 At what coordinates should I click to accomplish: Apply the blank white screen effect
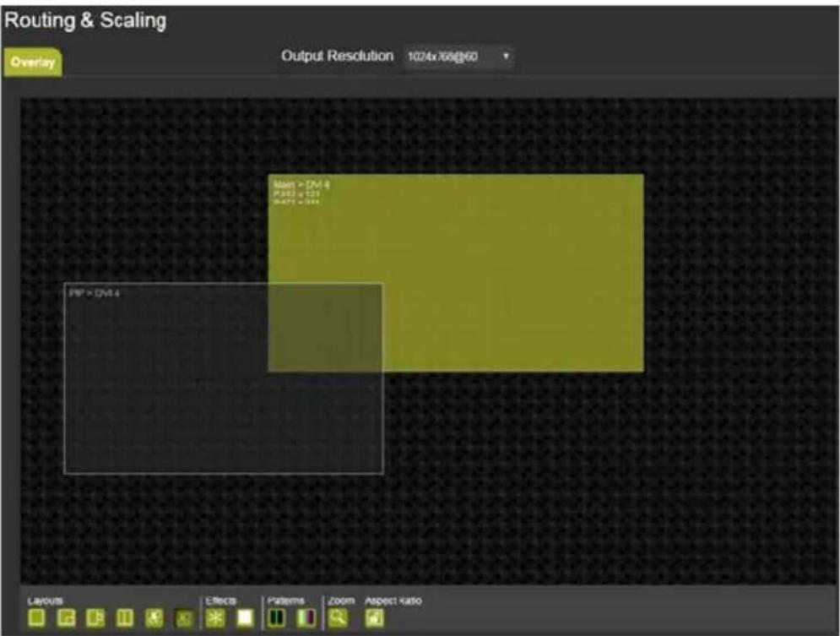click(x=245, y=617)
